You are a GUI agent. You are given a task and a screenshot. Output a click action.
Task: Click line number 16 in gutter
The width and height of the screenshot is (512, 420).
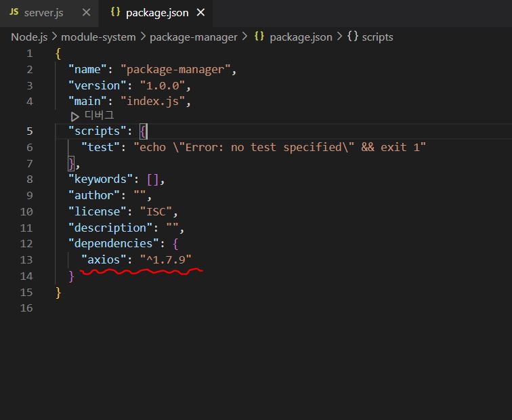pos(26,308)
